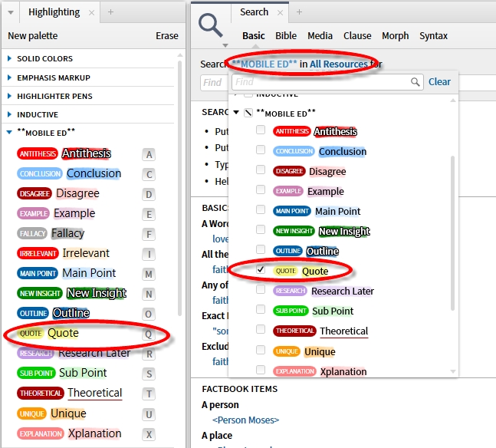Viewport: 496px width, 448px height.
Task: Click shortcut key I for Irrelevant
Action: (149, 254)
